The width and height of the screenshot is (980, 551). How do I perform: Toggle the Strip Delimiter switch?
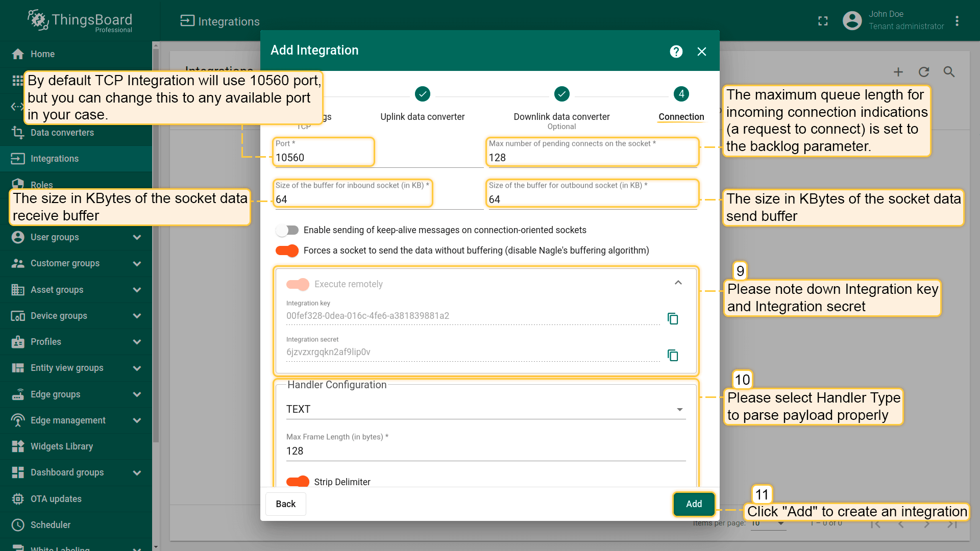click(298, 482)
